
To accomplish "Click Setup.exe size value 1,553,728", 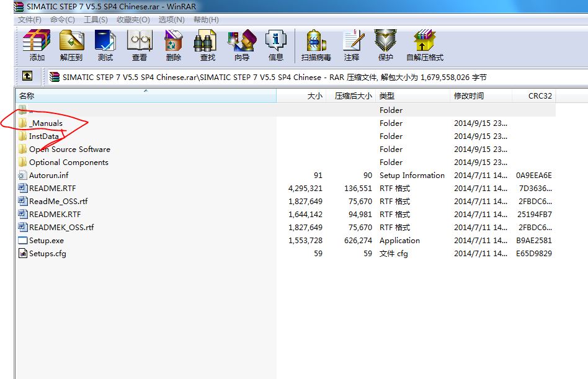I will point(305,240).
